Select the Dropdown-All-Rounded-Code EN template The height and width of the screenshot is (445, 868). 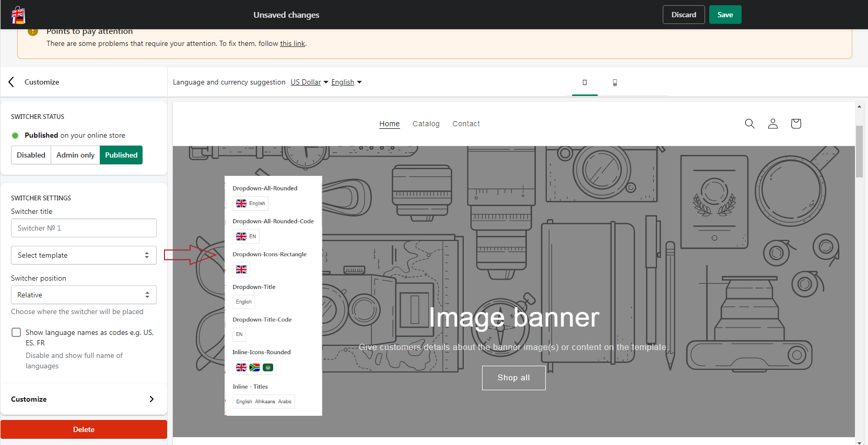[246, 236]
